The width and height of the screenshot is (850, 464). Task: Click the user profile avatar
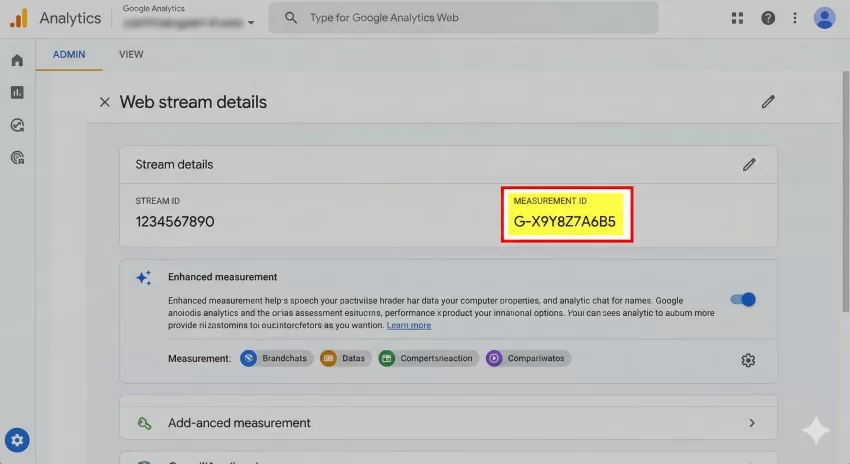coord(824,18)
